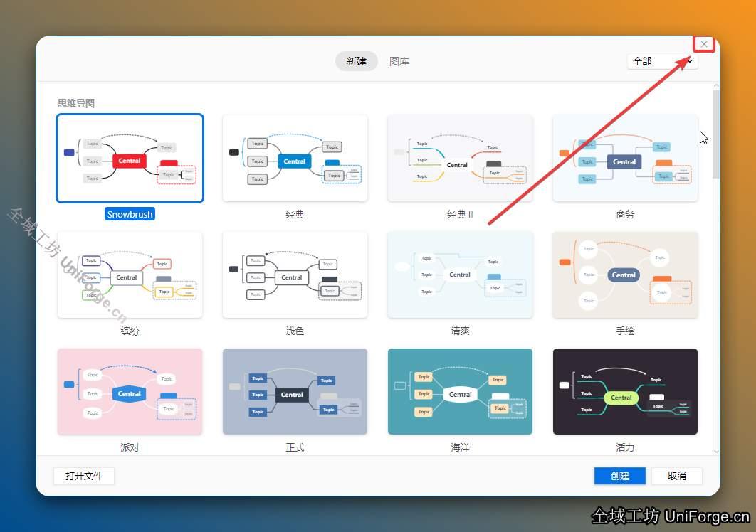Select the Snowbrush theme thumbnail
756x532 pixels.
(x=130, y=158)
